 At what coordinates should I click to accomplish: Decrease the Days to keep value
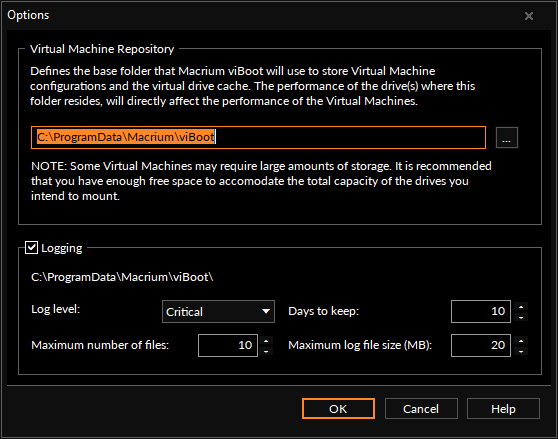click(521, 317)
